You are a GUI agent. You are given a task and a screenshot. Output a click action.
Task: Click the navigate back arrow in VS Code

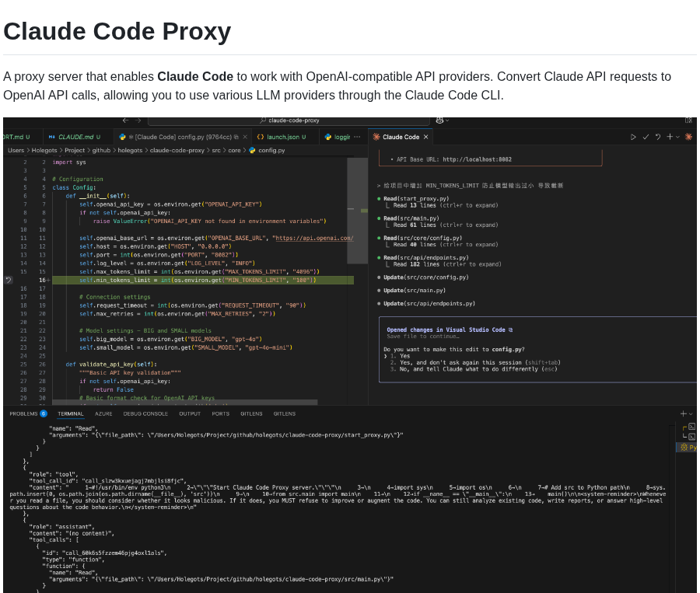point(125,120)
